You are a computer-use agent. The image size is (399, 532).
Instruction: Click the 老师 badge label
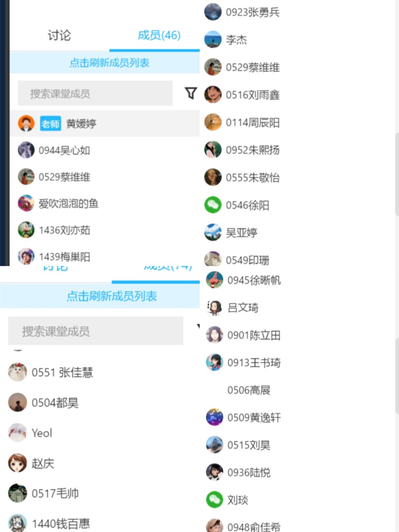point(50,124)
